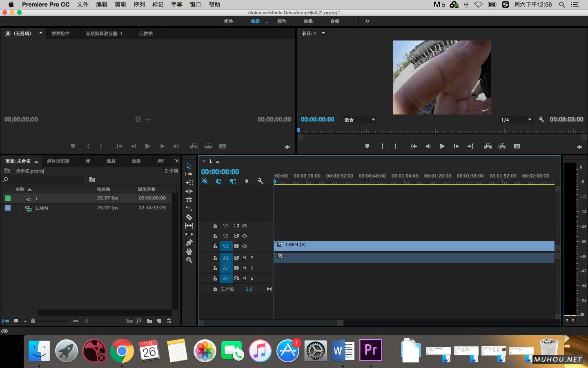
Task: Select the Selection arrow tool
Action: (189, 166)
